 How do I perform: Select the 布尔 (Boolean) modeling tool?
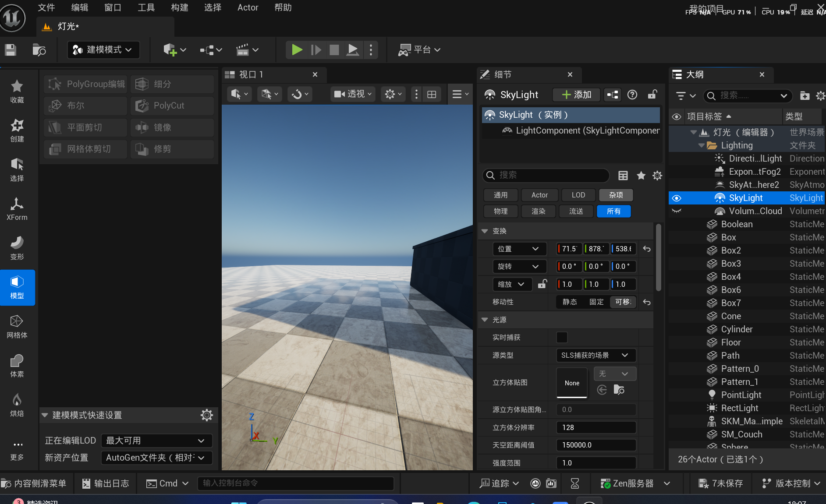tap(85, 106)
